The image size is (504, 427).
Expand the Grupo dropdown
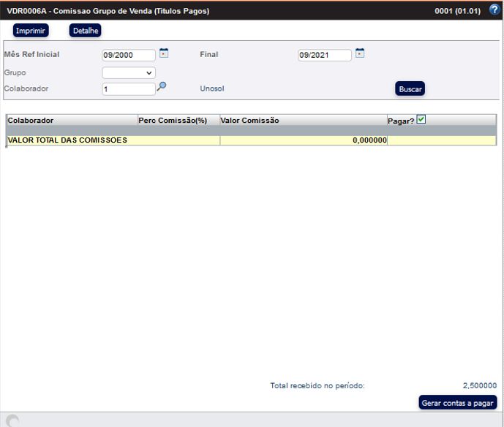(129, 73)
